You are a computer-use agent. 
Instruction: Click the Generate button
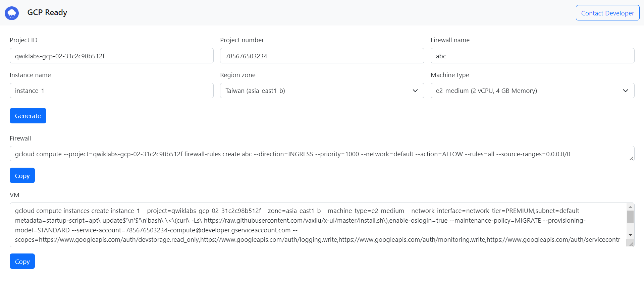(x=28, y=116)
